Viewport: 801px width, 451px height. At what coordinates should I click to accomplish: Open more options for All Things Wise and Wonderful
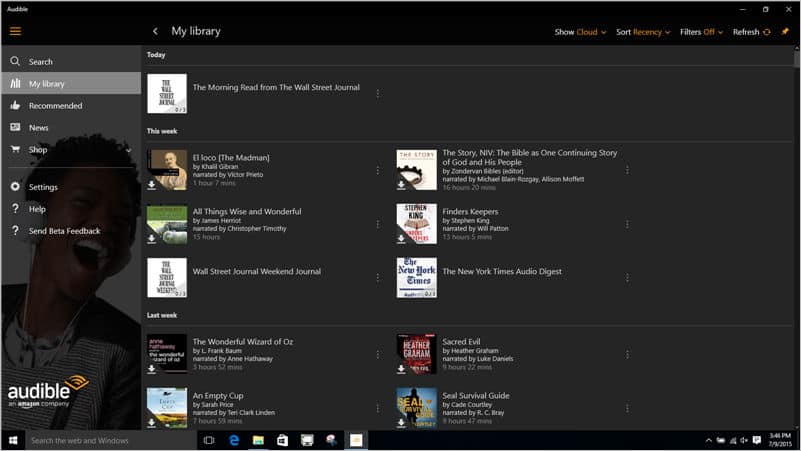[x=378, y=224]
